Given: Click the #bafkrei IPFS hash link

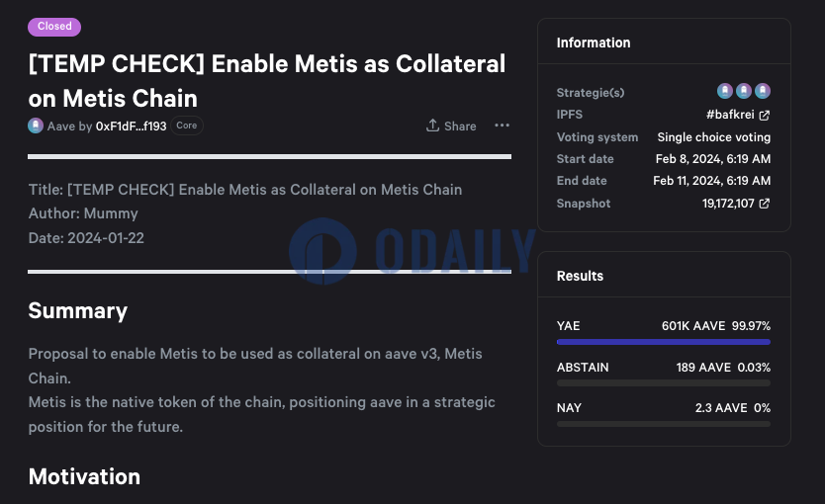Looking at the screenshot, I should (x=730, y=115).
